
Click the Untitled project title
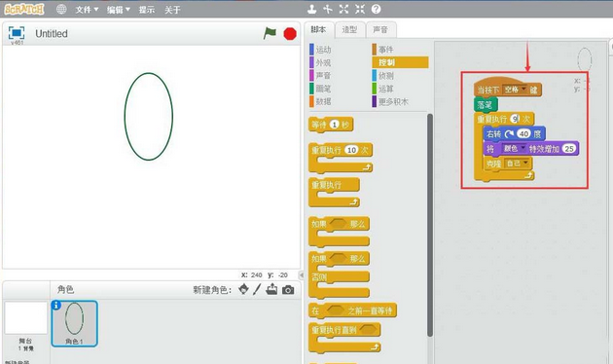pyautogui.click(x=52, y=34)
